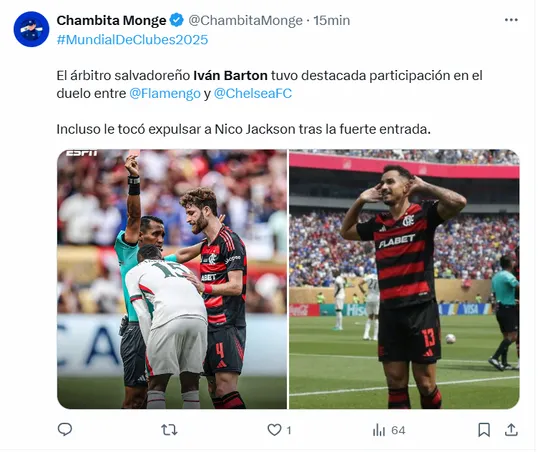The height and width of the screenshot is (452, 538).
Task: Open the Flamengo player celebration photo
Action: (404, 279)
